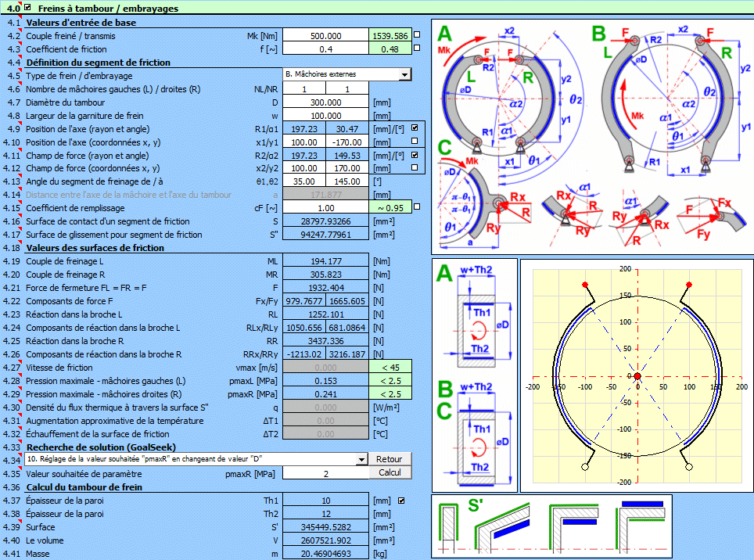This screenshot has width=754, height=560.
Task: Select the Fx component value 979.7677
Action: pos(304,301)
